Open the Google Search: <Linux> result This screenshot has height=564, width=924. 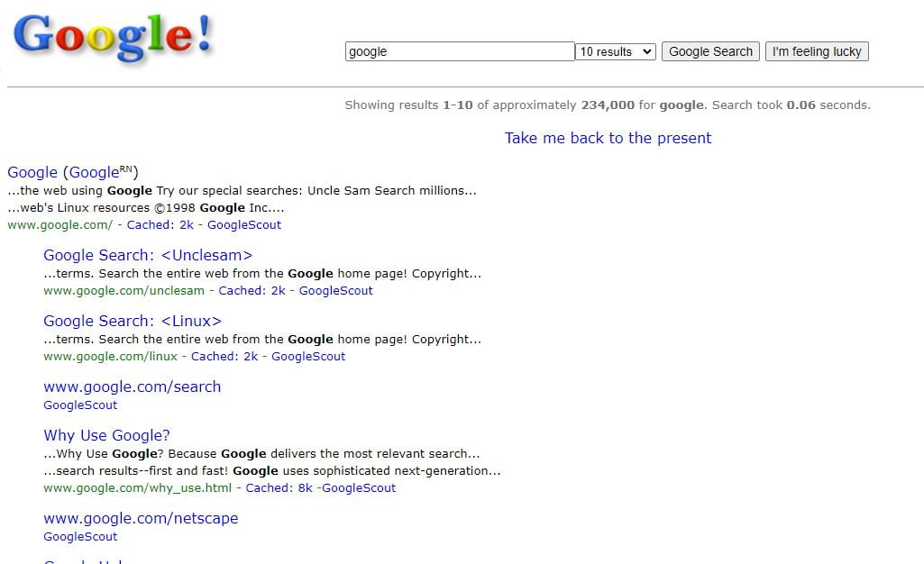click(133, 321)
